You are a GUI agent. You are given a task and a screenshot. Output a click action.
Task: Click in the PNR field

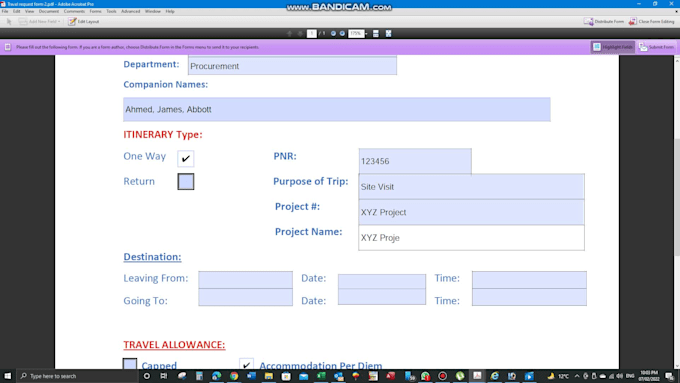tap(415, 161)
